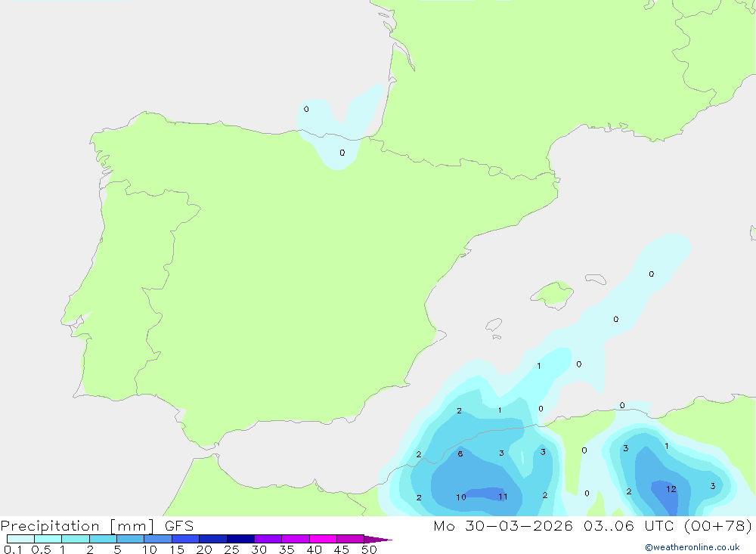756x554 pixels.
Task: Click the '0.1' scale label
Action: click(13, 549)
